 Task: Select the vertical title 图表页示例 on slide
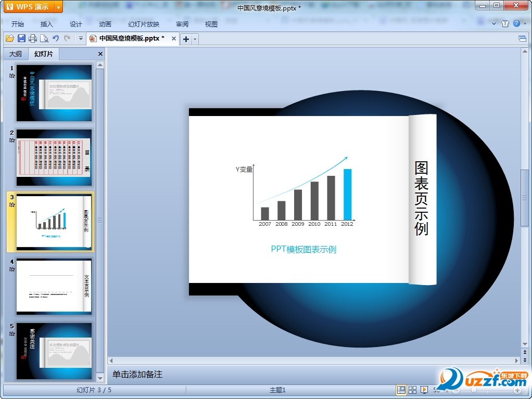pyautogui.click(x=421, y=199)
